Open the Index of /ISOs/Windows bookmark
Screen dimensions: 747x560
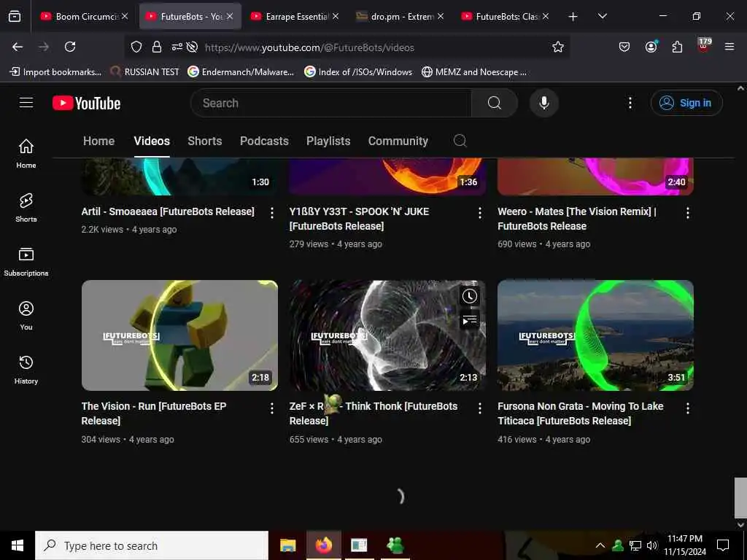pos(358,72)
